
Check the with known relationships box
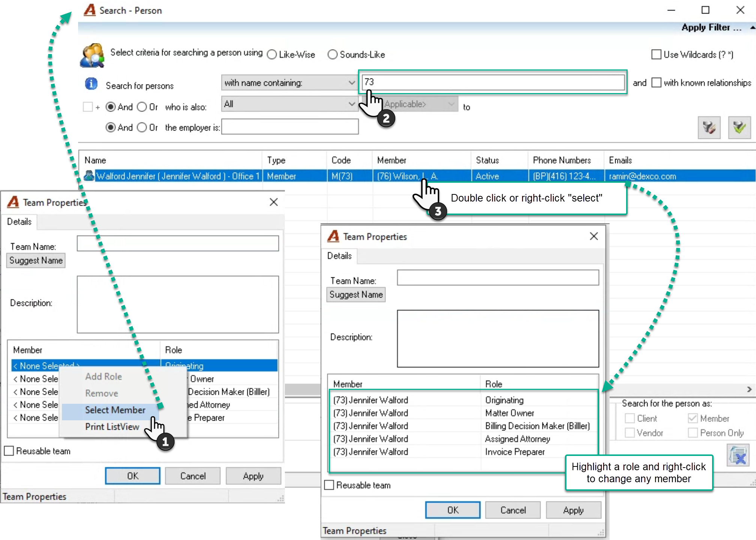click(x=656, y=83)
